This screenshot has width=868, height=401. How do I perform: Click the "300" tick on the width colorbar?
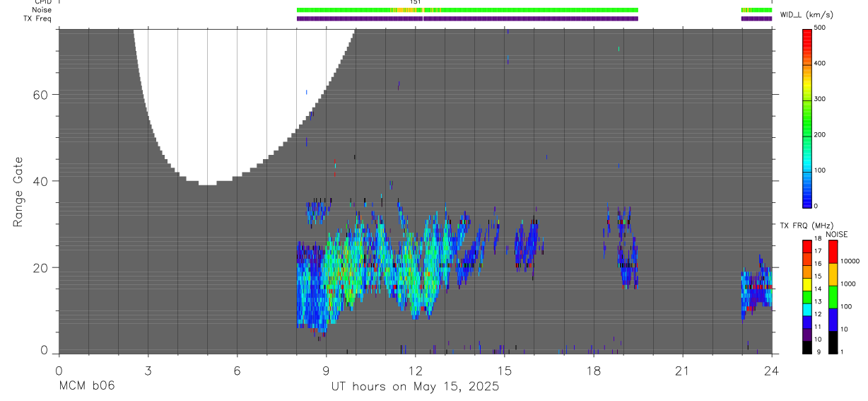tap(820, 99)
